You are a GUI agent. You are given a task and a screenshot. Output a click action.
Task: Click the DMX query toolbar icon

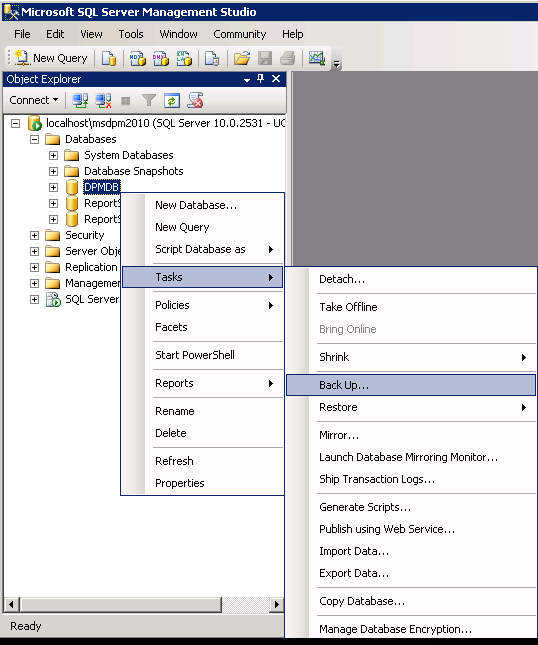click(161, 58)
